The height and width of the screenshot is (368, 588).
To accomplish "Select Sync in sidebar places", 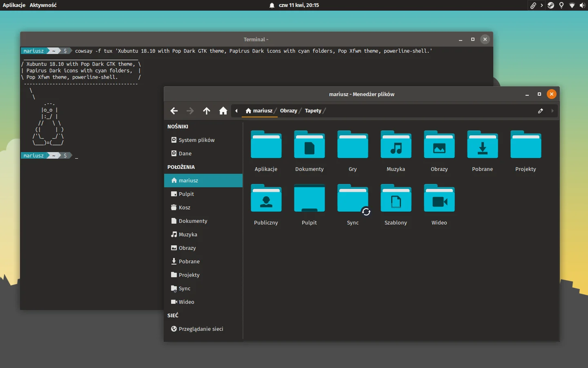I will coord(203,288).
